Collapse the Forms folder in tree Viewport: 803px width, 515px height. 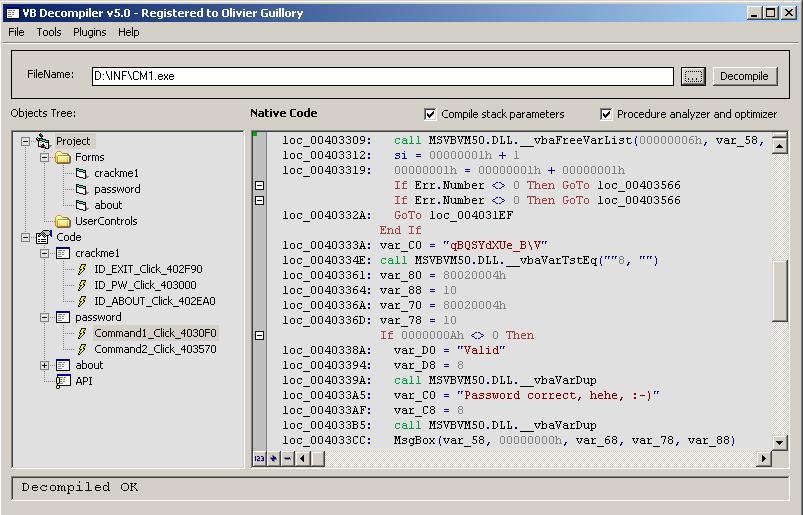click(45, 157)
